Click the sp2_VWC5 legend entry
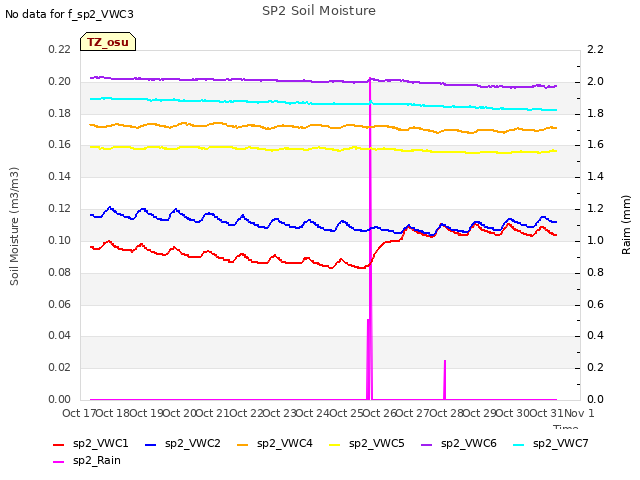 tap(367, 444)
